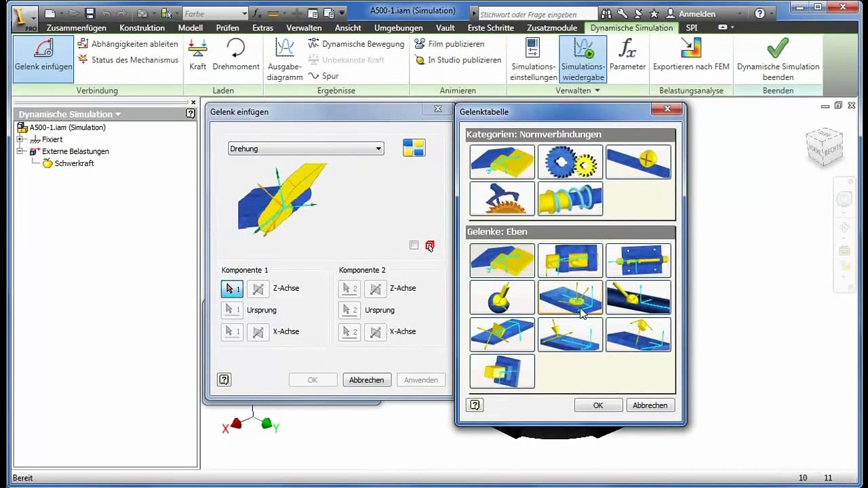
Task: Open the Ausgabediagramm grapher
Action: pos(285,59)
